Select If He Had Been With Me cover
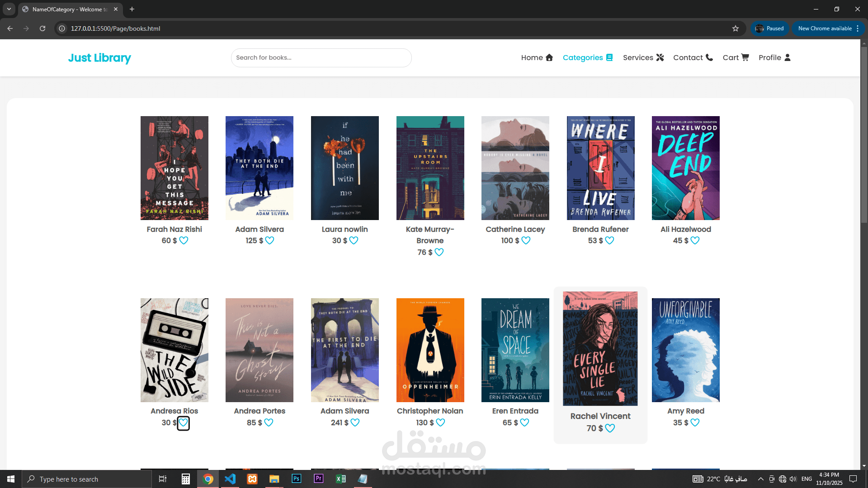 point(345,168)
